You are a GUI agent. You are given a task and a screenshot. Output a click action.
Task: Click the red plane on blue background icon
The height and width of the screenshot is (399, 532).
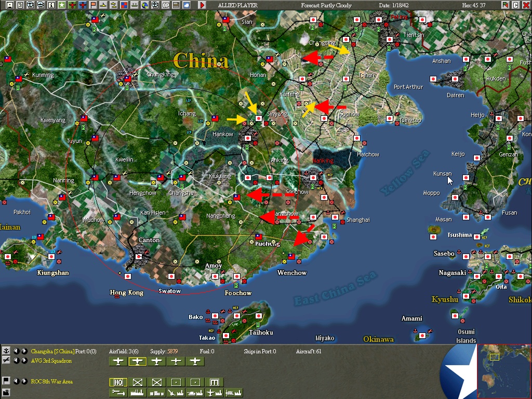point(83,5)
